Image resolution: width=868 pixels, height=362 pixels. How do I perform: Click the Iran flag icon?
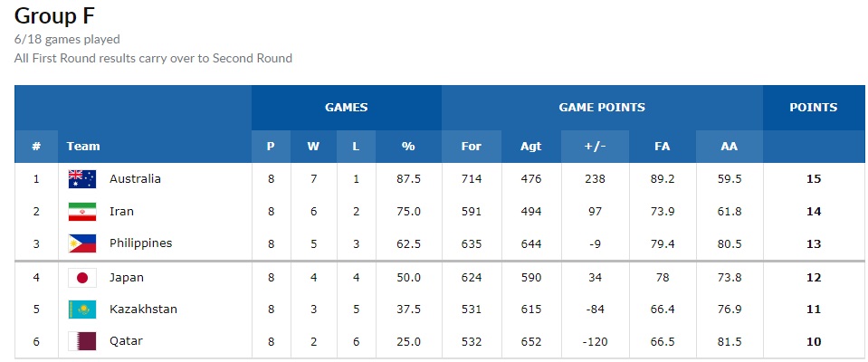[x=81, y=212]
